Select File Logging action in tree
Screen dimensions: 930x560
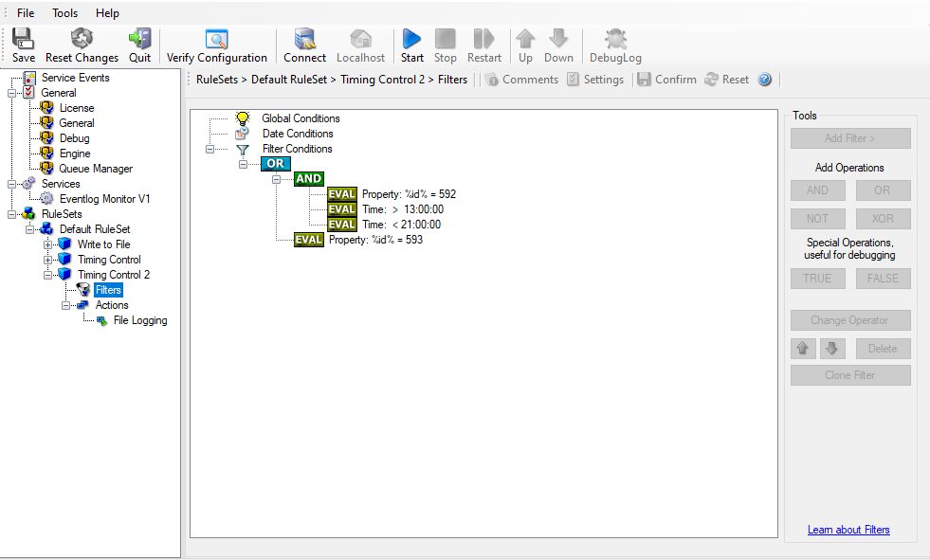[x=139, y=320]
